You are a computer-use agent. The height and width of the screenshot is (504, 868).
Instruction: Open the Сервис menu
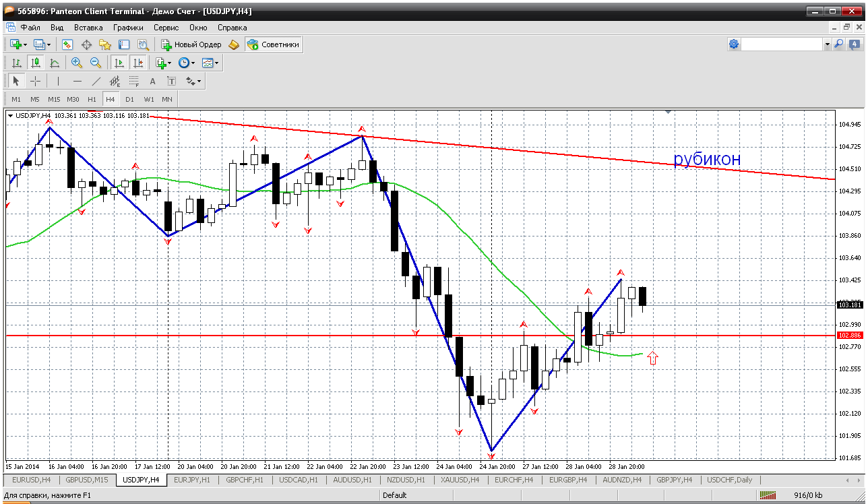166,28
